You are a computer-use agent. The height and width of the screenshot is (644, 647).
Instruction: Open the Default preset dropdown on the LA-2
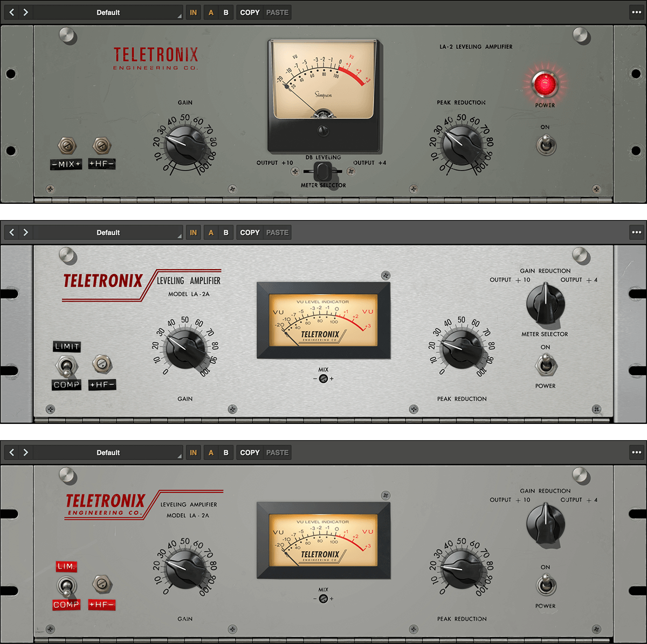pyautogui.click(x=108, y=12)
